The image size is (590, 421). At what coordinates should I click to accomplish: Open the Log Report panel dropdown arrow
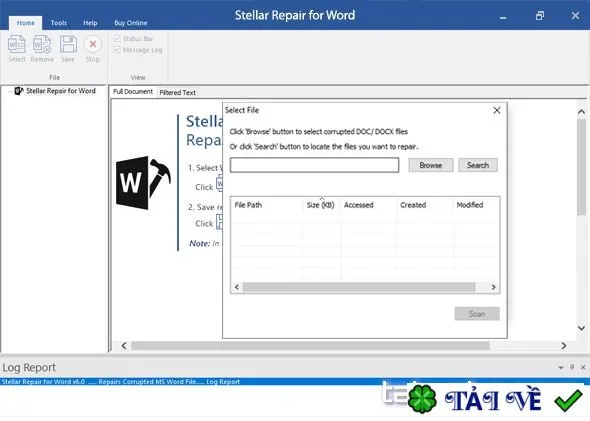pos(561,367)
